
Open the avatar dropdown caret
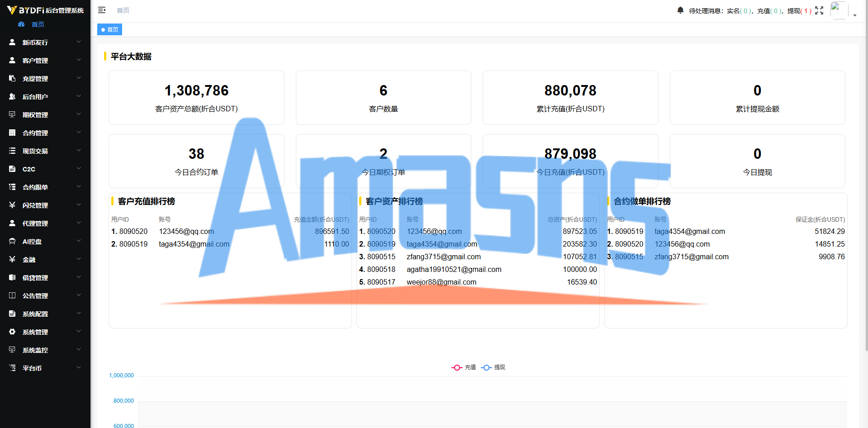[x=855, y=15]
